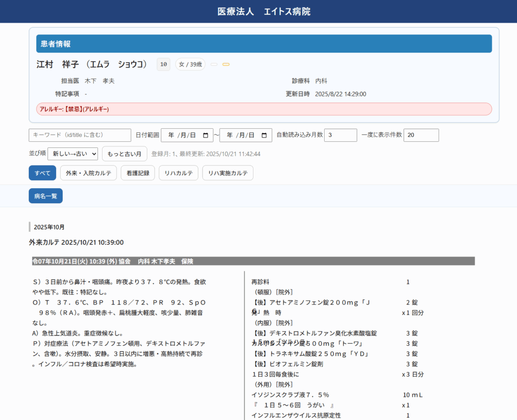Screen dimensions: 517x420
Task: Click the 自動読み込み月数 number field
Action: (340, 135)
